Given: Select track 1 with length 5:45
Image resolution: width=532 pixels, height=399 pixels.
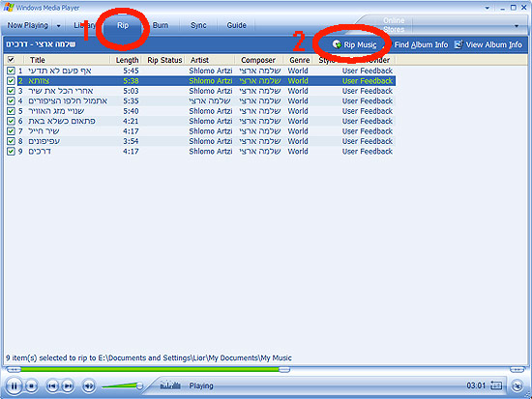Looking at the screenshot, I should (x=206, y=71).
